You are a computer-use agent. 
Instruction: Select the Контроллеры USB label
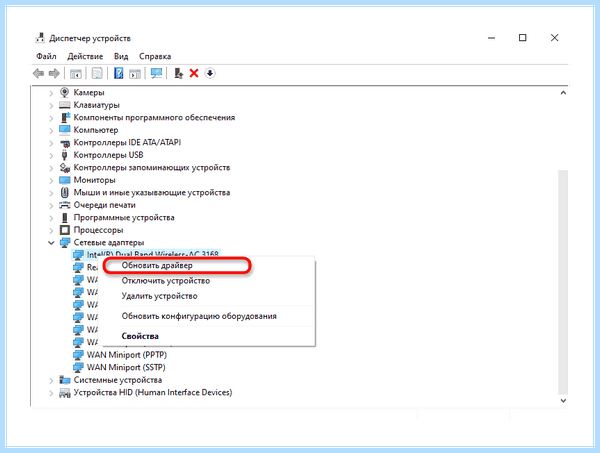[x=108, y=155]
